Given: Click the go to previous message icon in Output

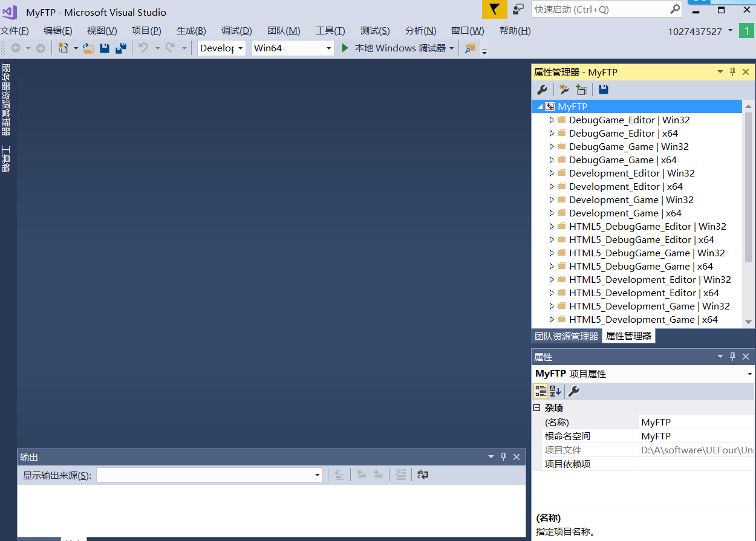Looking at the screenshot, I should (362, 475).
